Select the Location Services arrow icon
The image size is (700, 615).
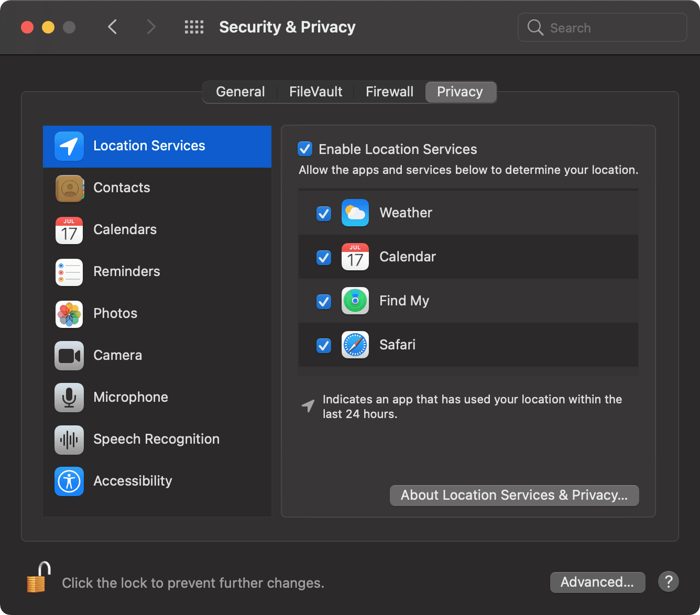pyautogui.click(x=69, y=147)
